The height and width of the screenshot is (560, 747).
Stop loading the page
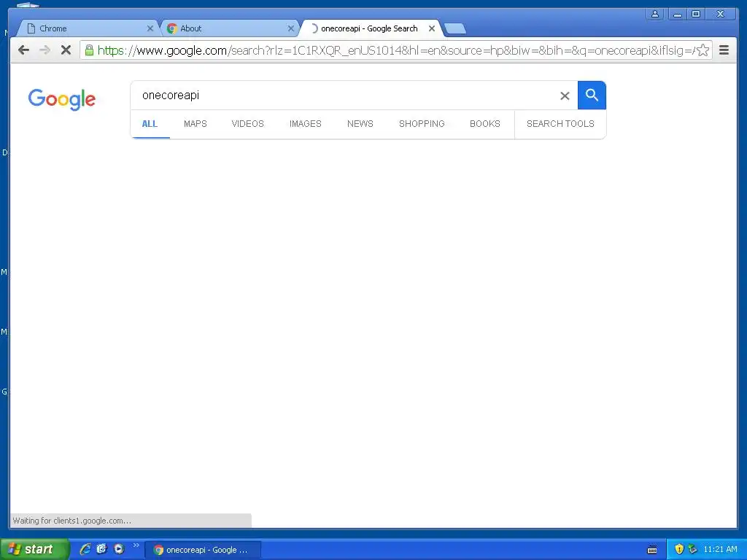(66, 50)
